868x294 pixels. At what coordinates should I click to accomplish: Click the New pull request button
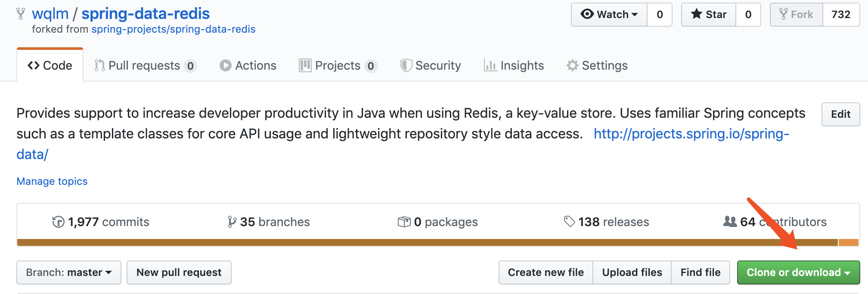179,273
